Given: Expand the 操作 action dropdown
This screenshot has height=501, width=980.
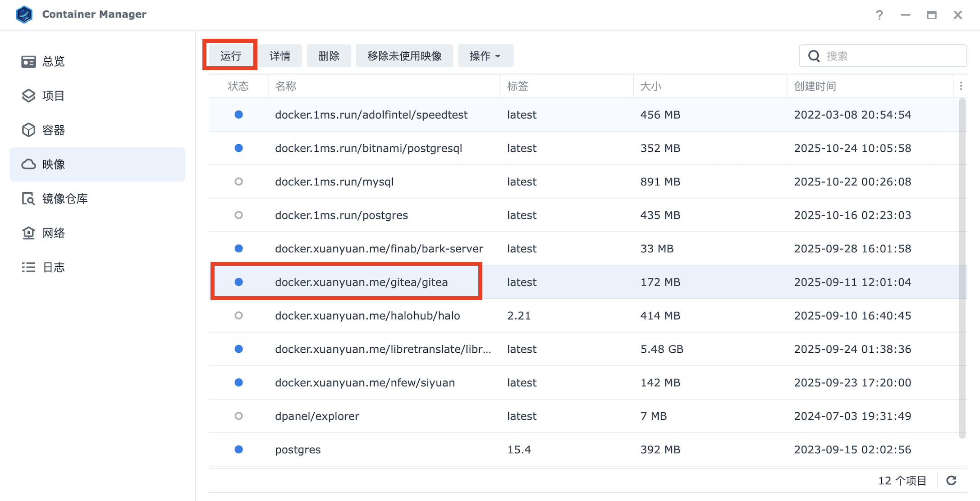Looking at the screenshot, I should [x=485, y=56].
